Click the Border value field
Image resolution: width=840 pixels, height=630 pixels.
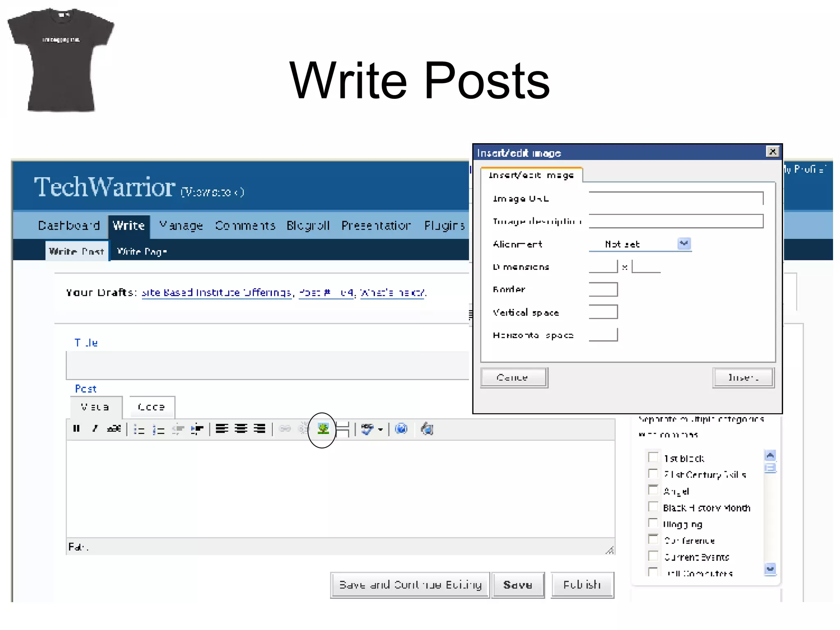point(603,289)
